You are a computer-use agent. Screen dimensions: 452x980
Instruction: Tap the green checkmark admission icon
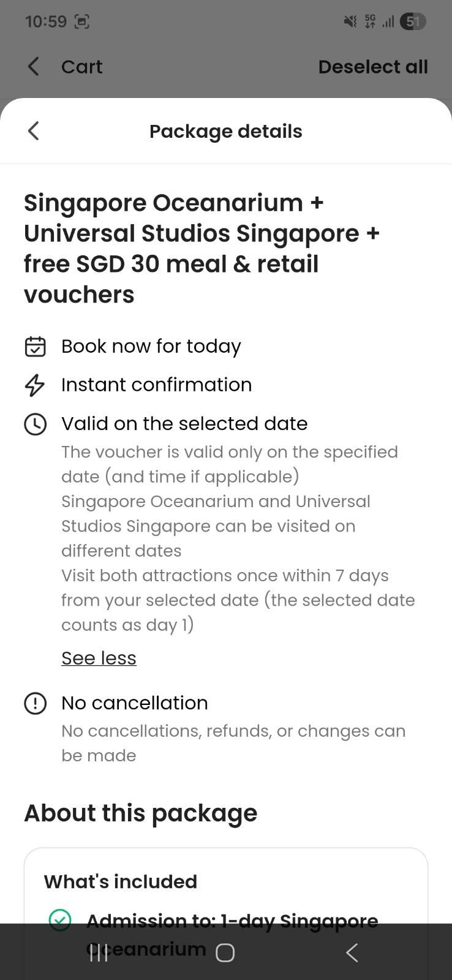click(60, 919)
